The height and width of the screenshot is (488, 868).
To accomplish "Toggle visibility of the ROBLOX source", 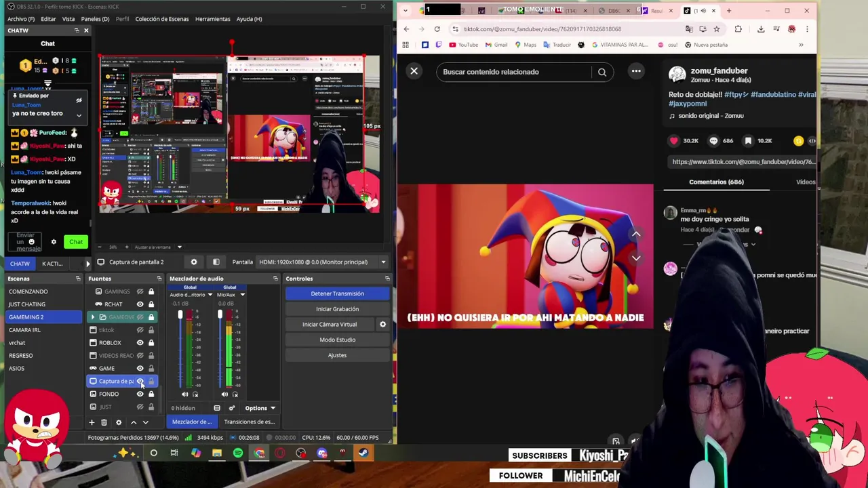I will pos(140,343).
